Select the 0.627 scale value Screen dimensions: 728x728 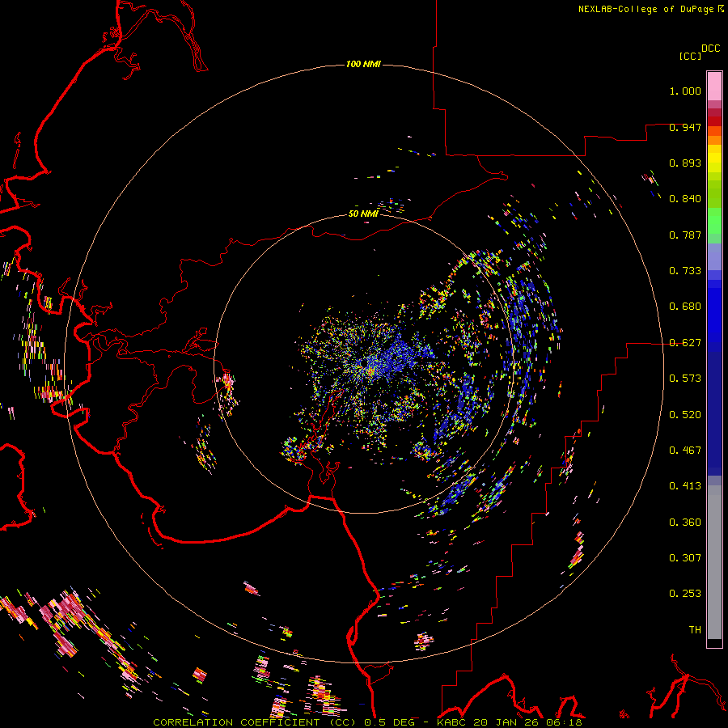685,343
